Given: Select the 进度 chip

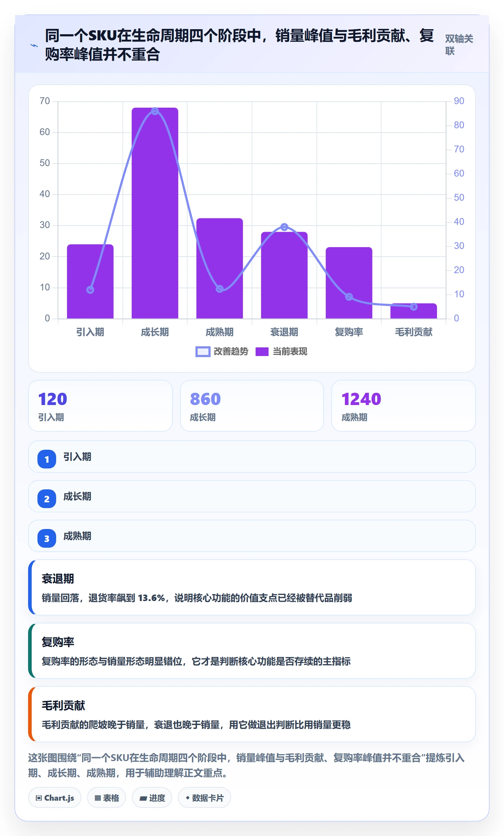Looking at the screenshot, I should pyautogui.click(x=152, y=798).
